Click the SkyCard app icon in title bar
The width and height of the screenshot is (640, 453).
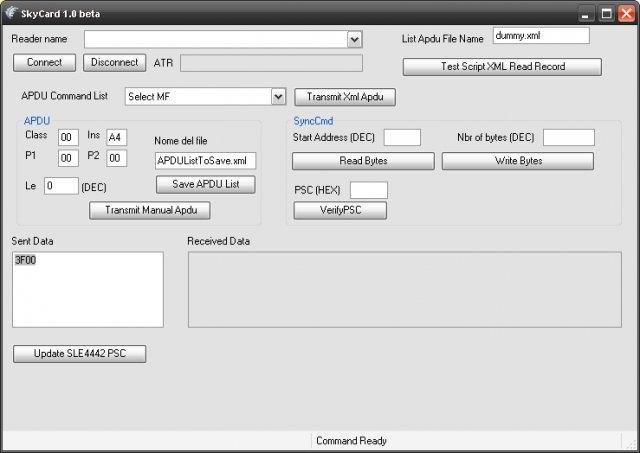click(11, 13)
